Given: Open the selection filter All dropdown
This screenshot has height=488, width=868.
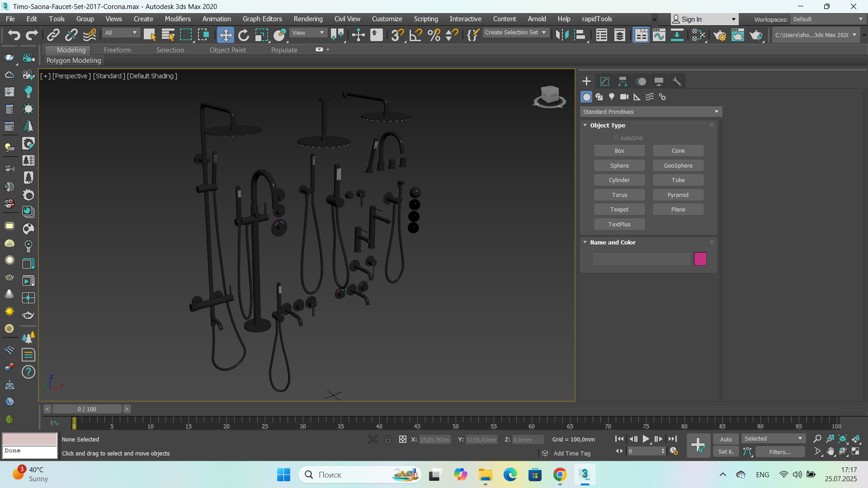Looking at the screenshot, I should pyautogui.click(x=121, y=33).
